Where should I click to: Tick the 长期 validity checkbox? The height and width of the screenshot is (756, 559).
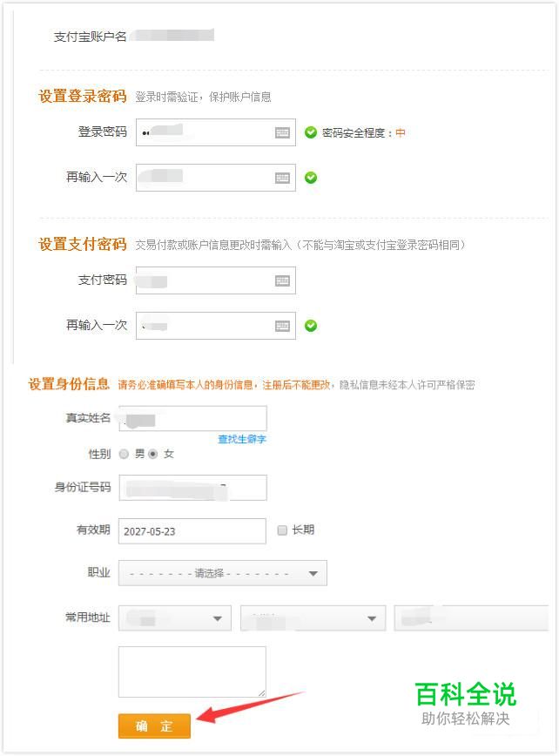(281, 530)
